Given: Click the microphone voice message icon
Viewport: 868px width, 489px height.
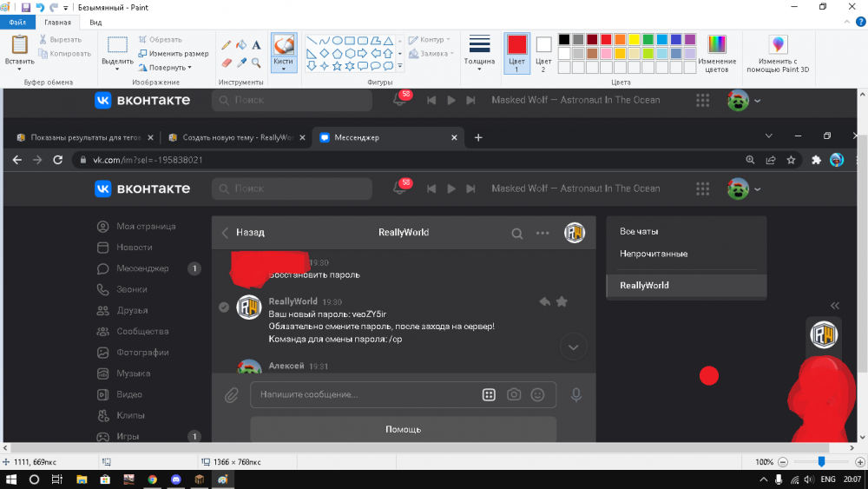Looking at the screenshot, I should (x=576, y=395).
